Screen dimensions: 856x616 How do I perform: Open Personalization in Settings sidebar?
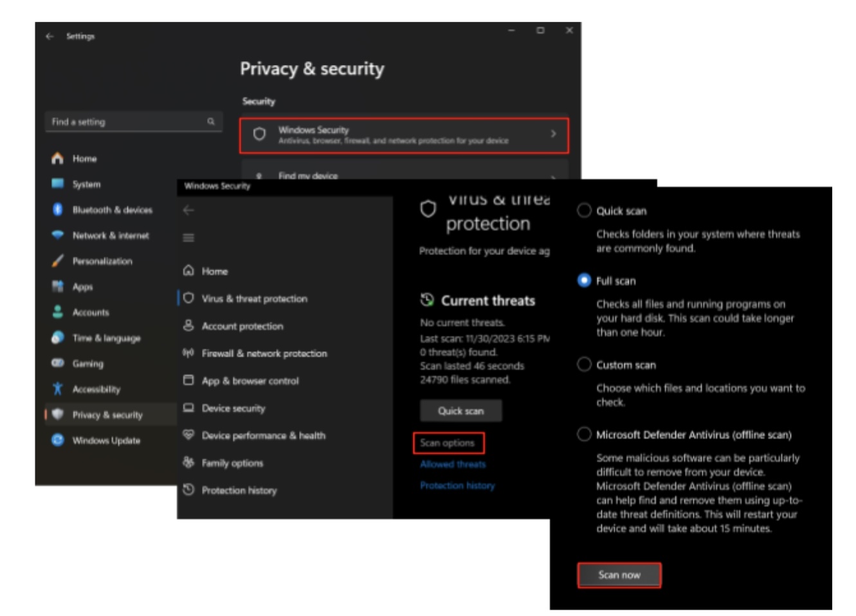pos(102,261)
